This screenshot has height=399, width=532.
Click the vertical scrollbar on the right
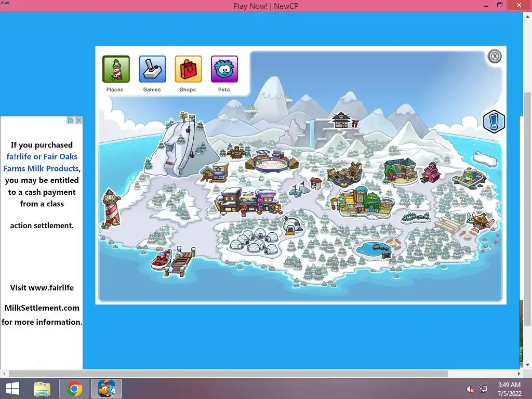pyautogui.click(x=528, y=210)
